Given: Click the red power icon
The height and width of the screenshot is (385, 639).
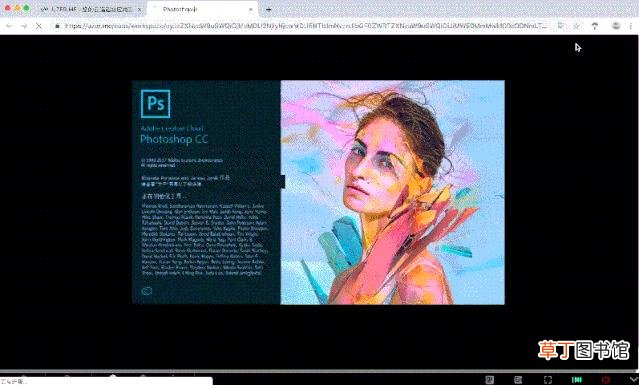Looking at the screenshot, I should [606, 380].
